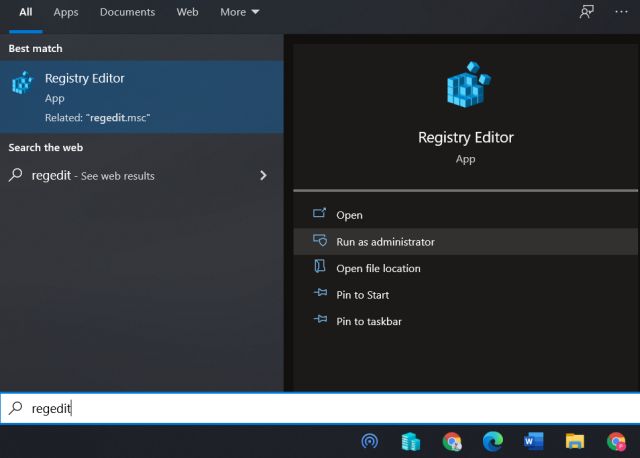
Task: Click the magnifier icon in the search box
Action: [16, 408]
